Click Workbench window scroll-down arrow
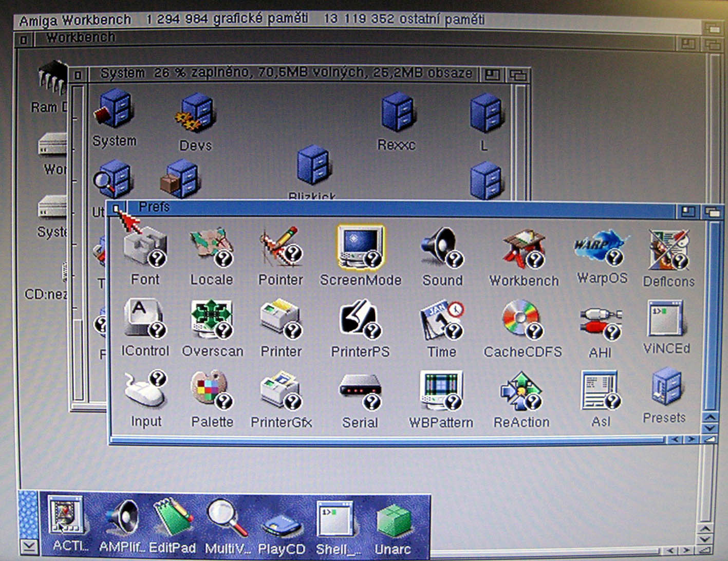 tap(705, 540)
